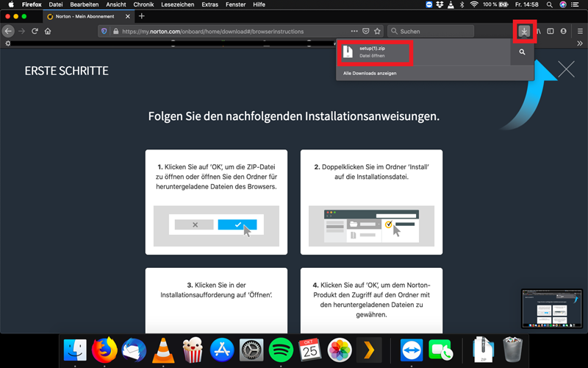Click the clock 'Fr. 14:58'
Image resolution: width=588 pixels, height=368 pixels.
click(526, 4)
